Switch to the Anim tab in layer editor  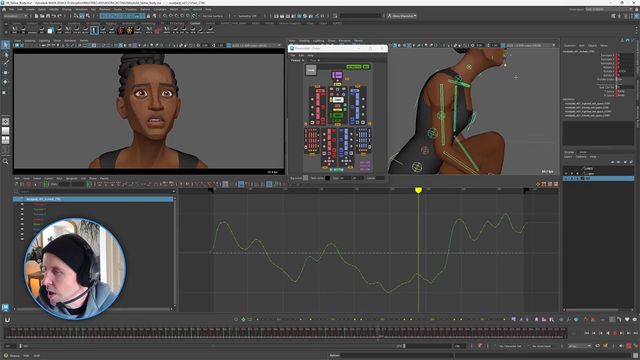point(583,152)
